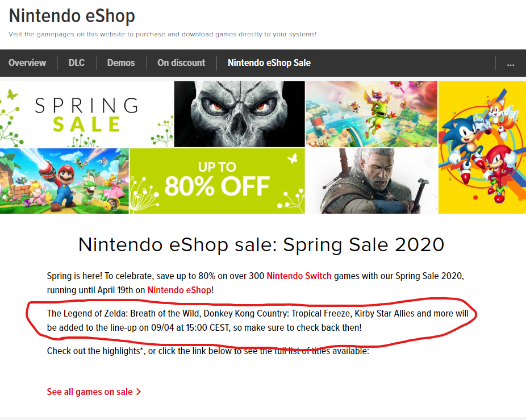
Task: Click the Nintendo eShop page title
Action: pyautogui.click(x=72, y=16)
